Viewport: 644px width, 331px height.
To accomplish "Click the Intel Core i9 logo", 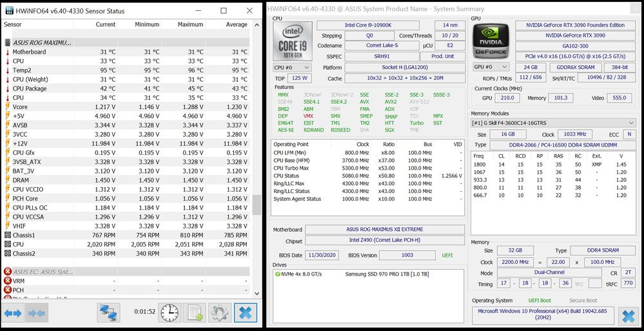I will (x=293, y=41).
